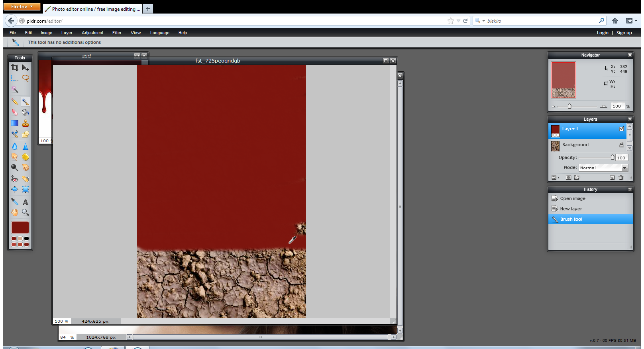Go back with browser back button
Screen dimensions: 644x349
[11, 21]
